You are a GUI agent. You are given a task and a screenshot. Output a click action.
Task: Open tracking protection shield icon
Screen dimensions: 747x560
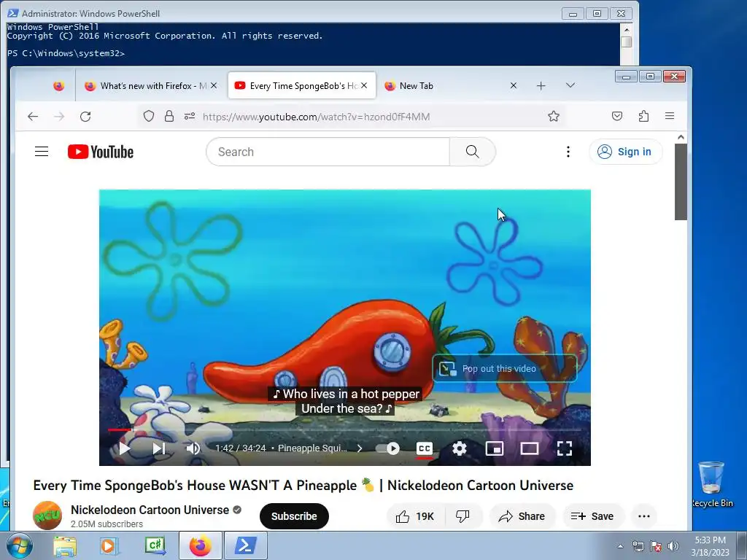coord(149,116)
